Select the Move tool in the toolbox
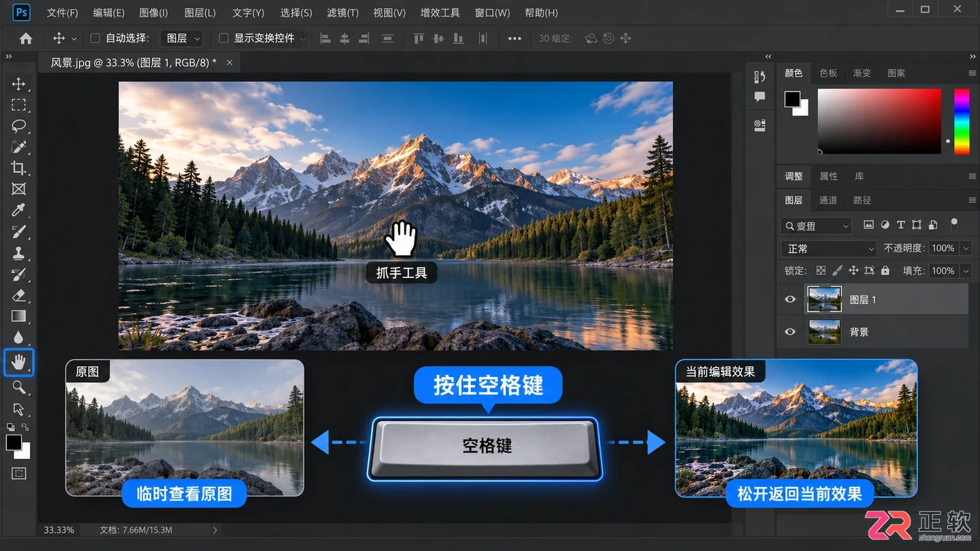The height and width of the screenshot is (551, 980). pyautogui.click(x=18, y=84)
